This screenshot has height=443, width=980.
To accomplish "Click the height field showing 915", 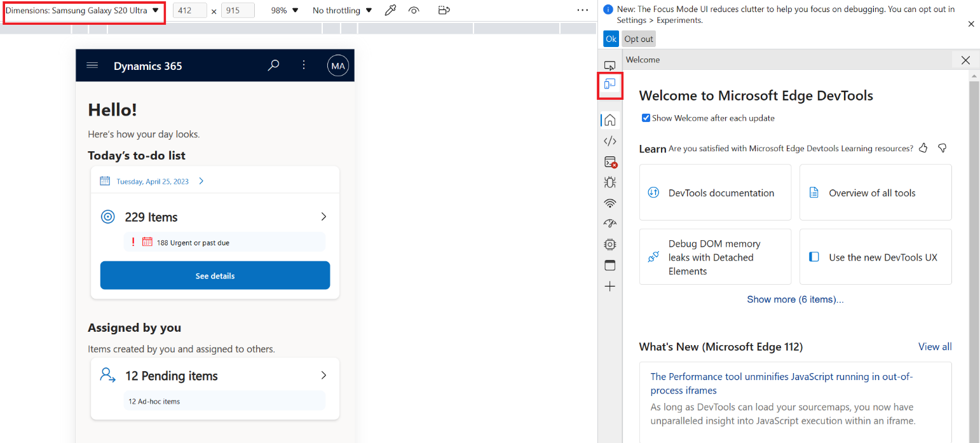I will 238,10.
